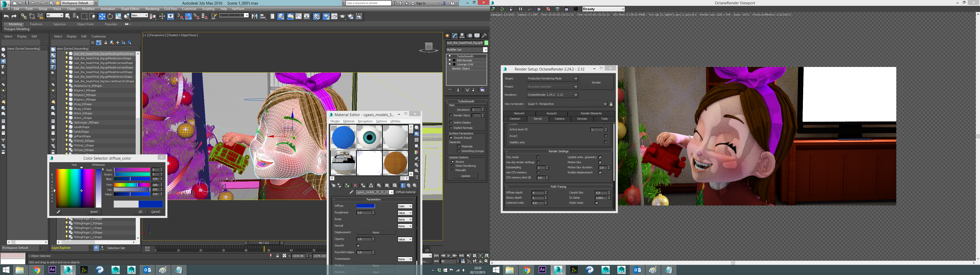Switch to the Kernel tab
The width and height of the screenshot is (980, 275).
[537, 119]
